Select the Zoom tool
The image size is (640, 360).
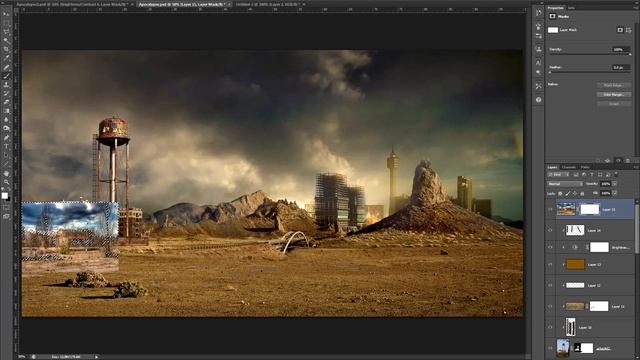pos(6,182)
